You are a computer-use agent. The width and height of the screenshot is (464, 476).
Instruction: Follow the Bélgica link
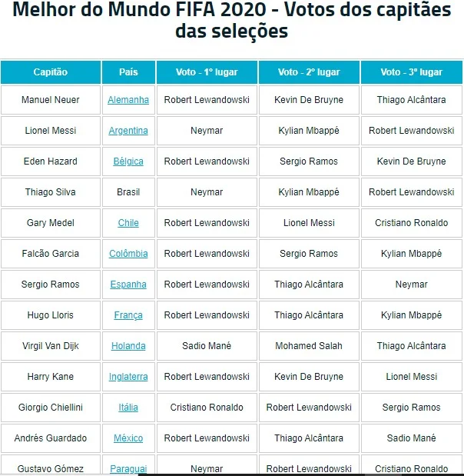[128, 161]
